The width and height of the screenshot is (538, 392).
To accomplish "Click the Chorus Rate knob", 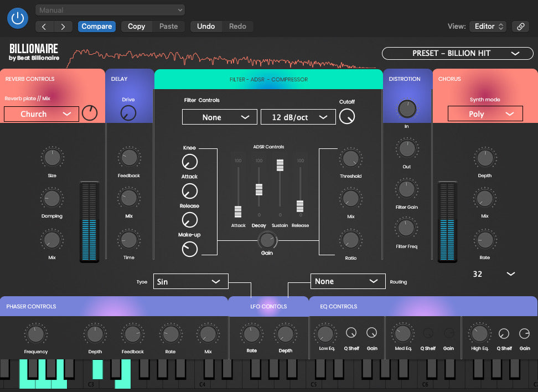I will point(485,240).
